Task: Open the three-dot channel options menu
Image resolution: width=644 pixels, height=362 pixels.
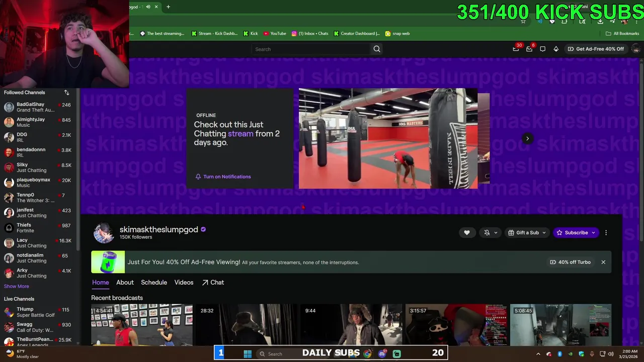Action: [x=606, y=232]
